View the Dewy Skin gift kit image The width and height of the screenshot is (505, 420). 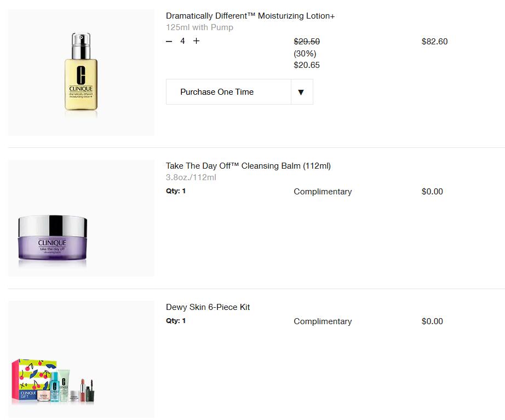click(53, 381)
